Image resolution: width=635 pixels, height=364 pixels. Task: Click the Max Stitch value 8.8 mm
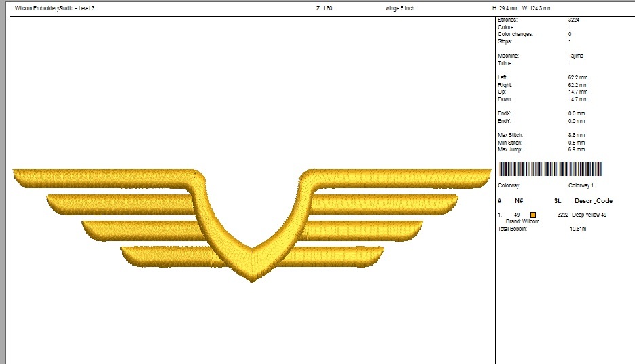[577, 135]
